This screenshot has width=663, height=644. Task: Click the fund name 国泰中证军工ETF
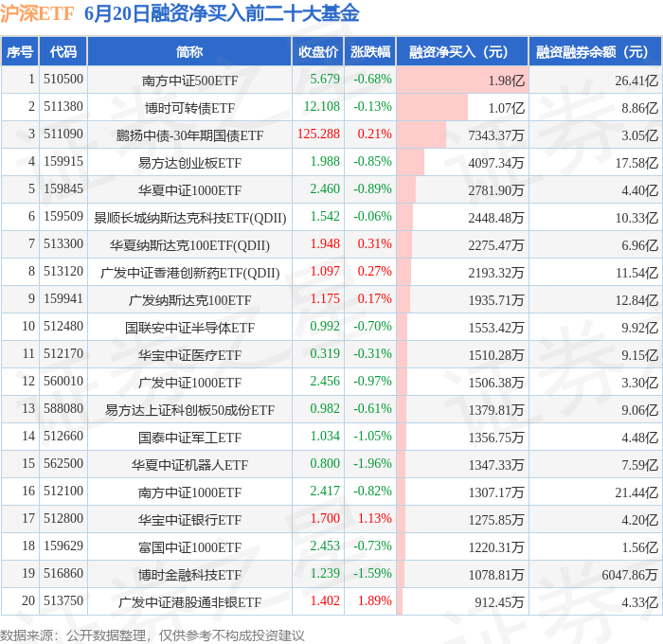point(189,438)
